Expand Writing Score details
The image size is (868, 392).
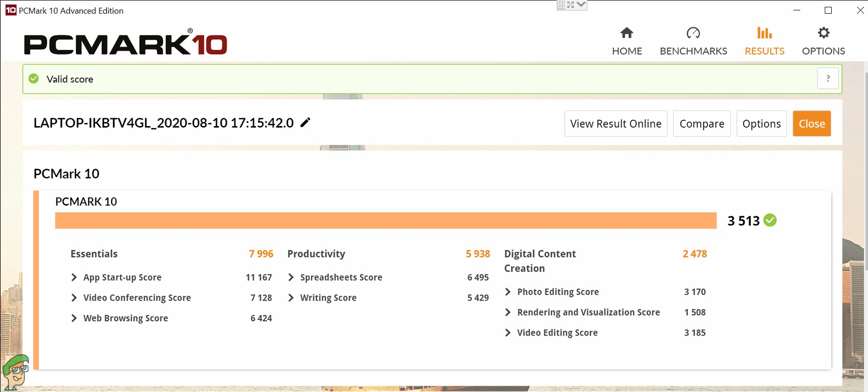click(x=291, y=298)
